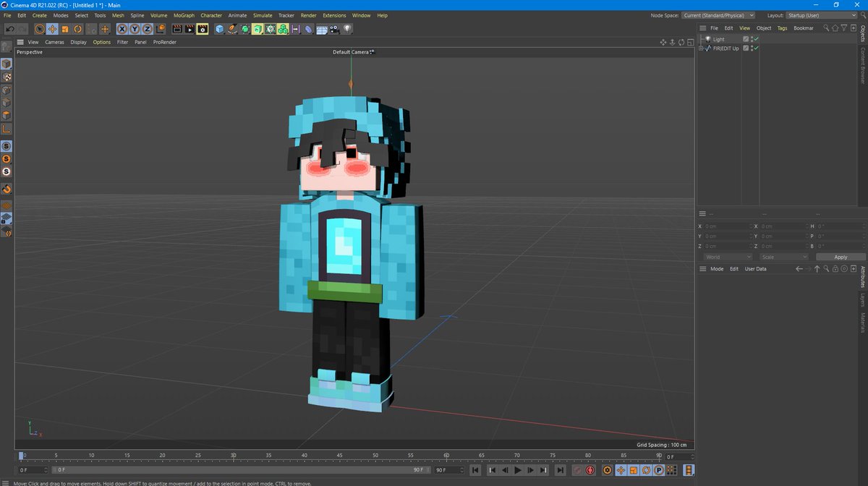Click the blue playhead marker at frame 0
This screenshot has width=868, height=486.
pyautogui.click(x=21, y=456)
